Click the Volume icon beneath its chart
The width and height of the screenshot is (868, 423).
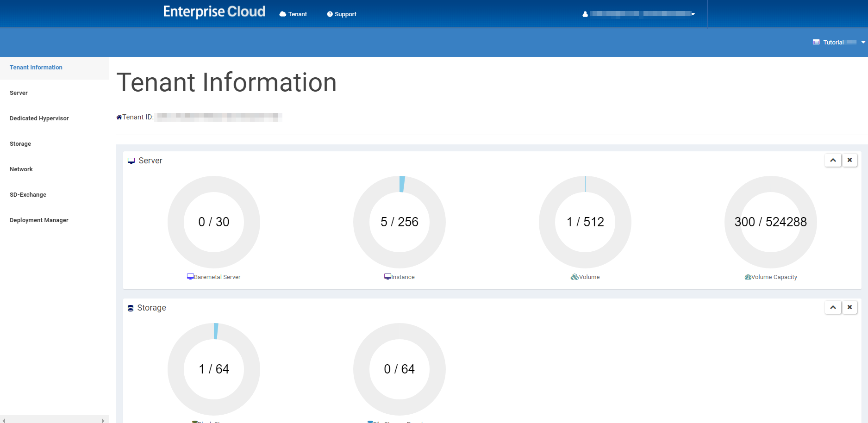(574, 276)
